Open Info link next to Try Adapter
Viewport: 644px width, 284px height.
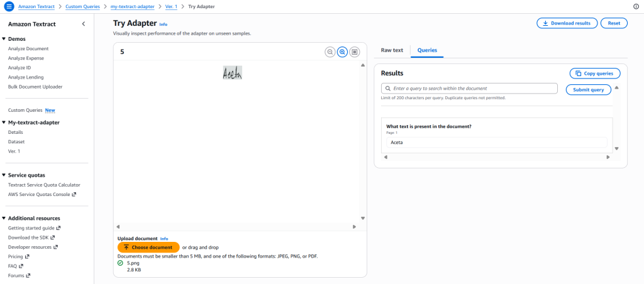pyautogui.click(x=163, y=25)
